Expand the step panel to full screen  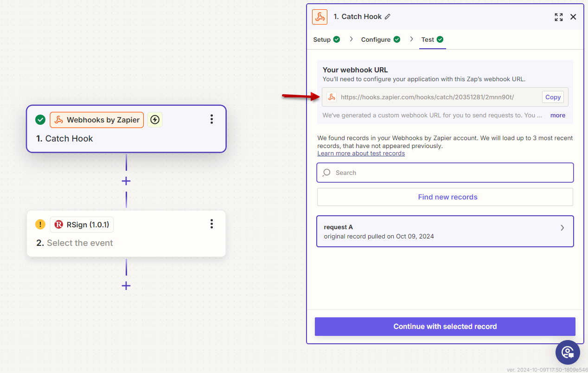(559, 17)
